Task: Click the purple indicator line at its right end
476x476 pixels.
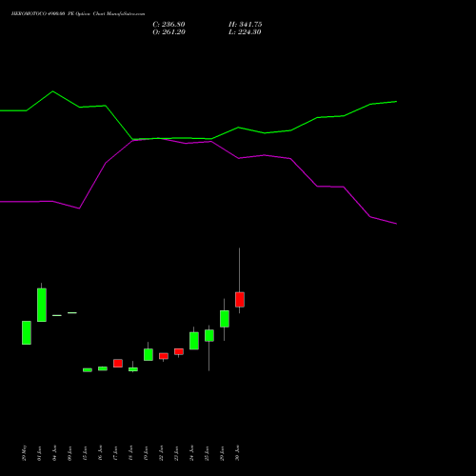Action: [396, 224]
